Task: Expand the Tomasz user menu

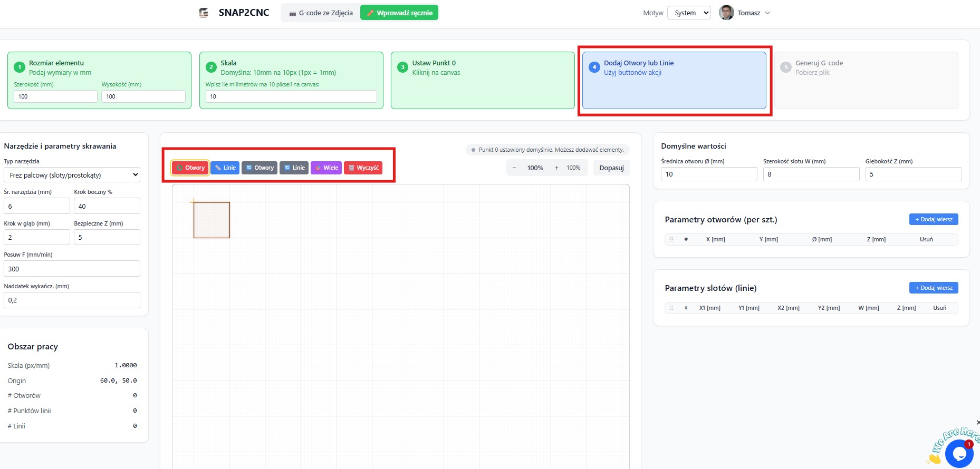Action: (x=745, y=13)
